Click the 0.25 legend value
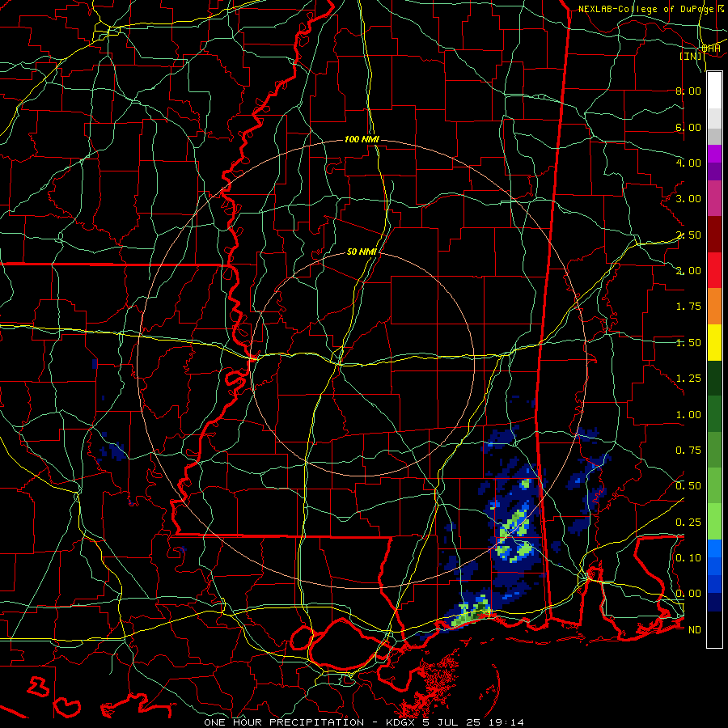 688,523
